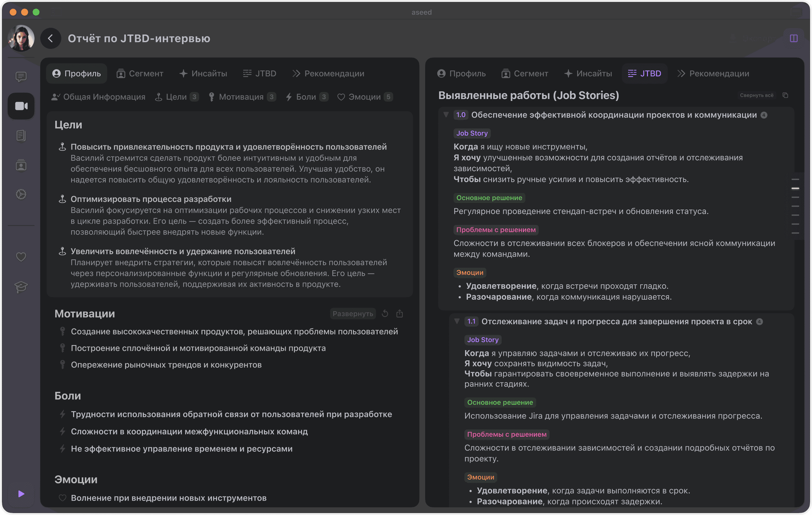Click the refresh icon in Мотивации header

tap(385, 313)
